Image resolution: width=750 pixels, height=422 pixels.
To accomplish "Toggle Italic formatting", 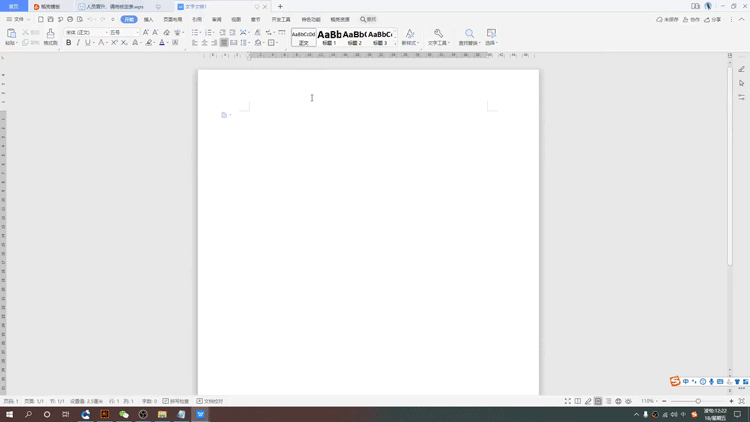I will (78, 43).
